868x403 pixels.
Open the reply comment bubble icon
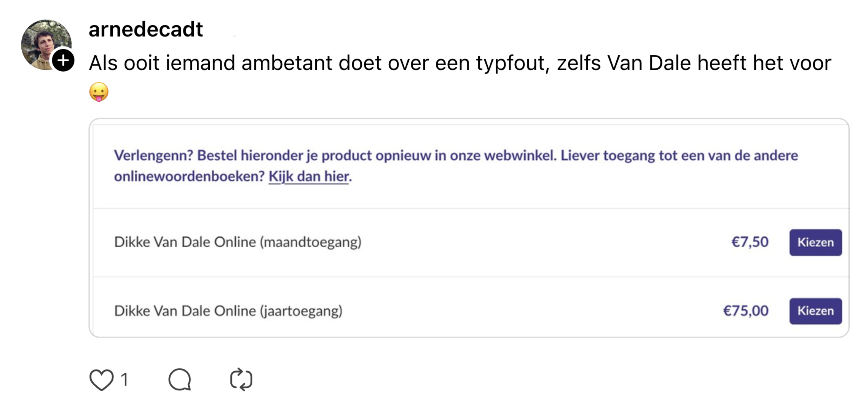tap(180, 380)
